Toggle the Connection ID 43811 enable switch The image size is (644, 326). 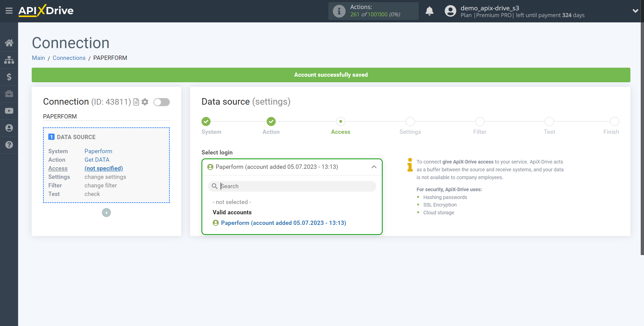click(162, 101)
